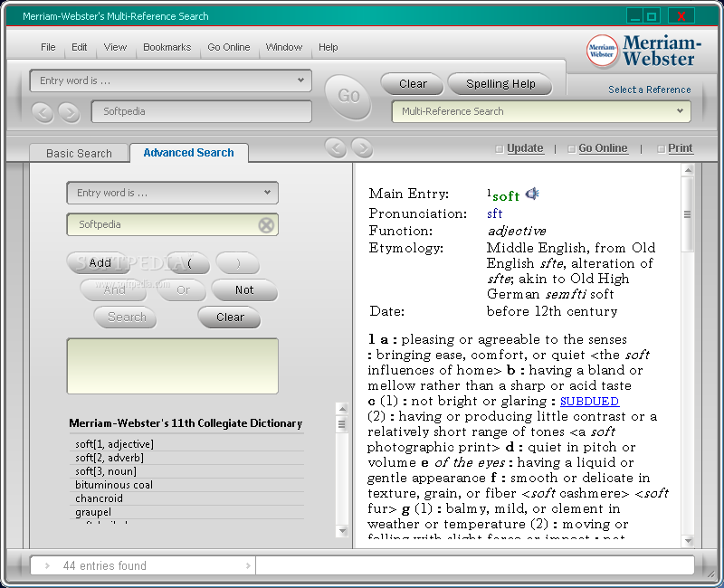This screenshot has height=588, width=724.
Task: Follow the SUBDUED cross-reference link
Action: [589, 401]
